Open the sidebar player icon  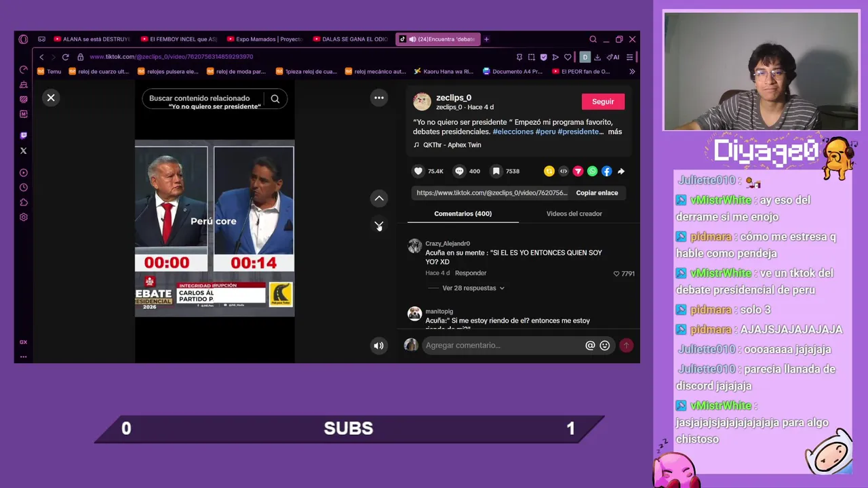click(x=24, y=173)
